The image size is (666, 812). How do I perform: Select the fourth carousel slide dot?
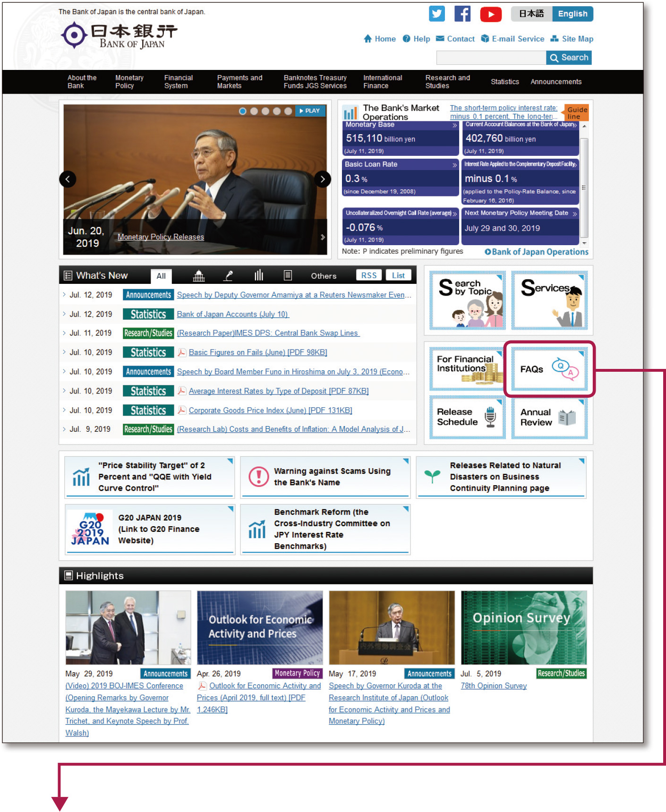[x=277, y=111]
